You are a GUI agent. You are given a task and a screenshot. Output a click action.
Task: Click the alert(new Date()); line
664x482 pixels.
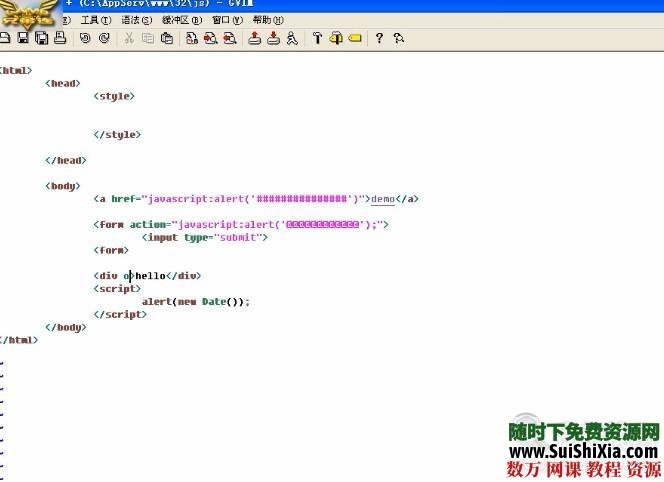click(x=196, y=302)
